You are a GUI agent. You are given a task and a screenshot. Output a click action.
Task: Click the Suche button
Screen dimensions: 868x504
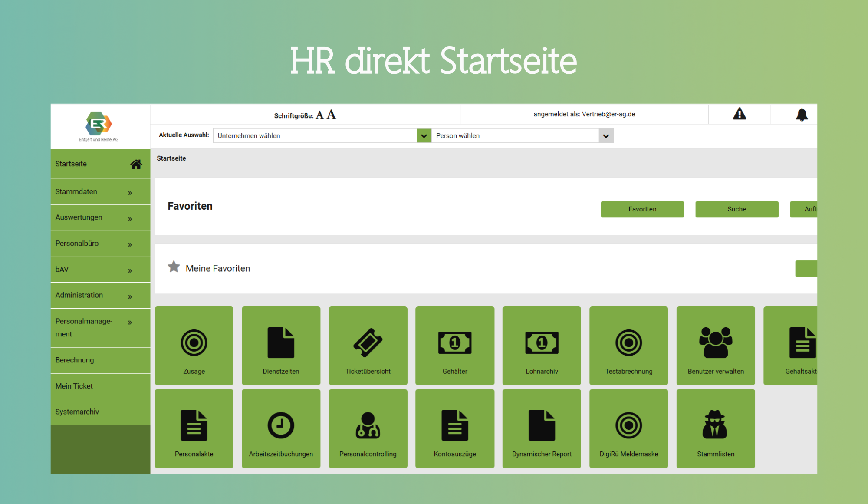coord(736,209)
